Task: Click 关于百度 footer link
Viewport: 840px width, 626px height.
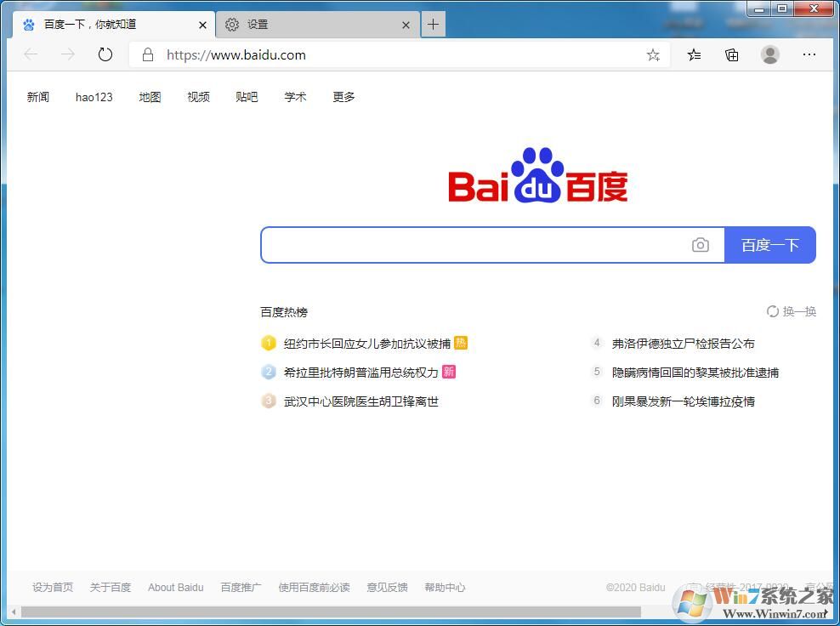Action: point(111,588)
